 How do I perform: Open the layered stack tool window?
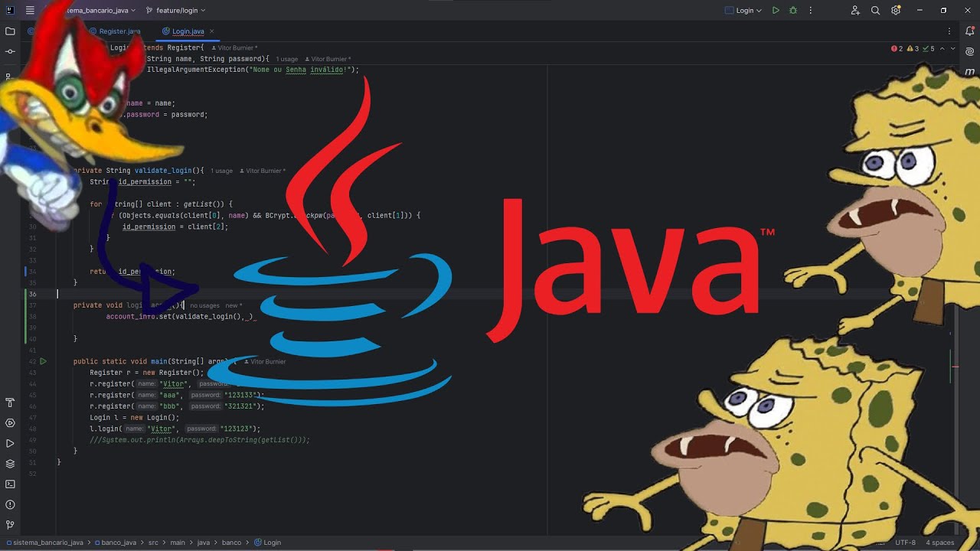(10, 464)
